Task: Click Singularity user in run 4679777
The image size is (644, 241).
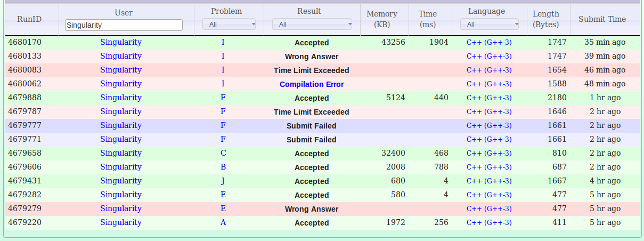Action: [121, 125]
